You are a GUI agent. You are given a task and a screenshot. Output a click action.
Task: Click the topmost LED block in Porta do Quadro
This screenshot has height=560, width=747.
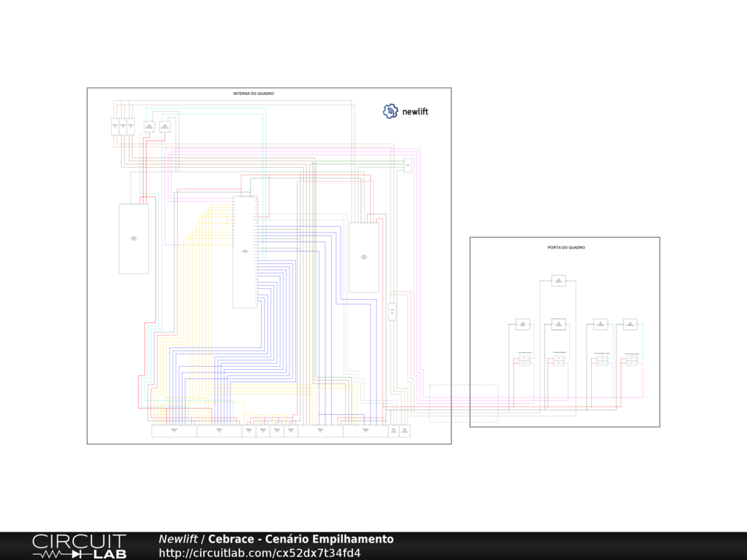[559, 281]
